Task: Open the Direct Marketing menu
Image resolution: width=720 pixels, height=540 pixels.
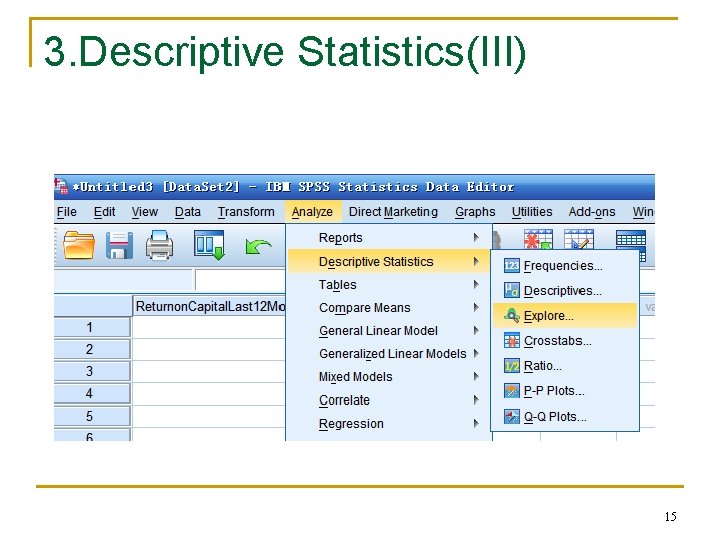Action: [x=393, y=212]
